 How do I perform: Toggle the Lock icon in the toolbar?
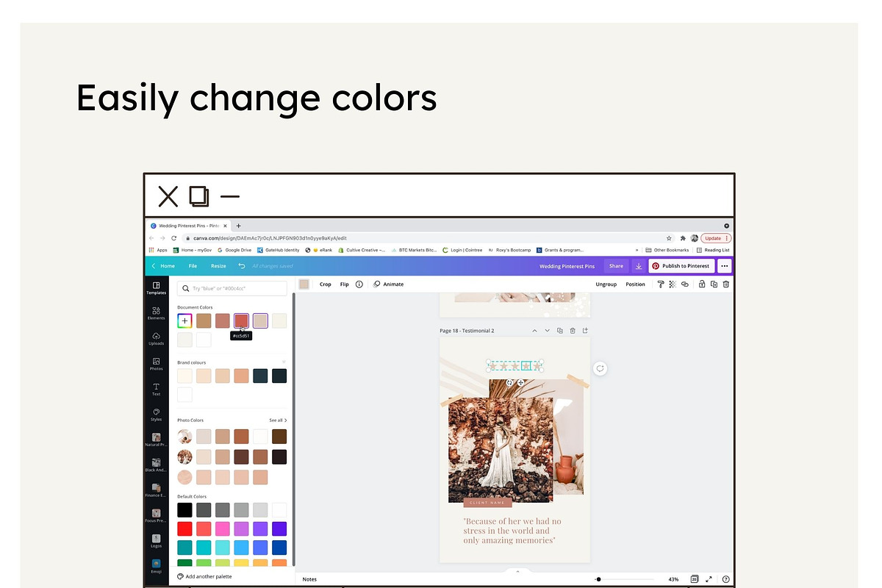702,284
